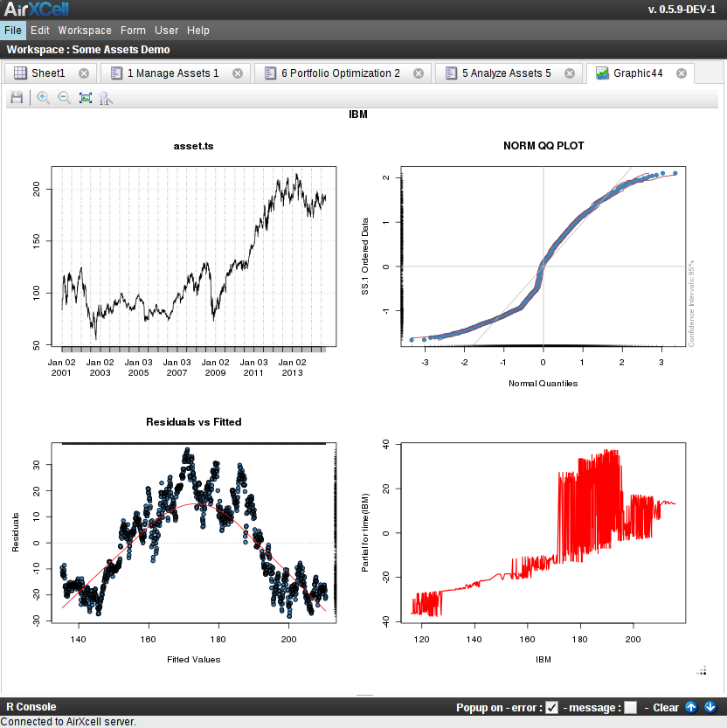Disable popup on error checkbox

[x=551, y=707]
